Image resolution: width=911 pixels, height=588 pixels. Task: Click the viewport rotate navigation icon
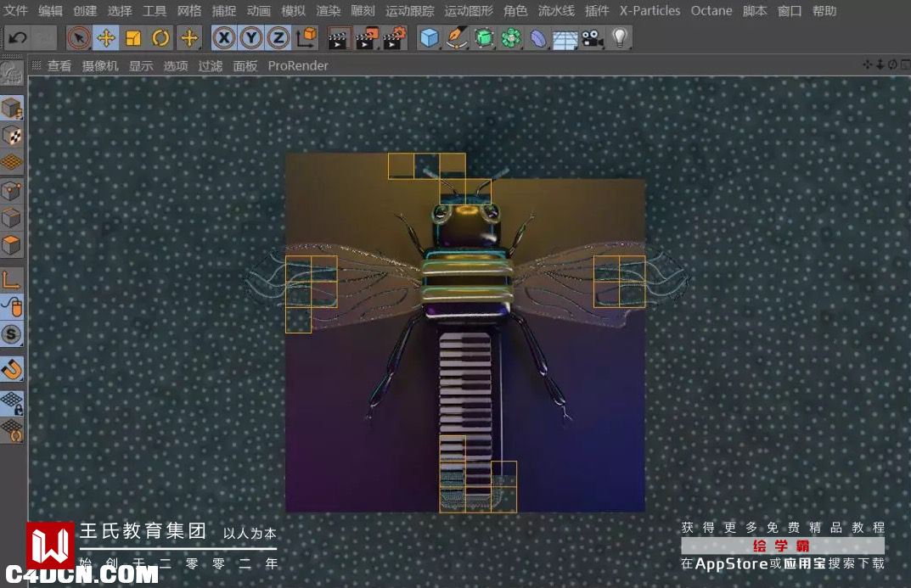(892, 64)
